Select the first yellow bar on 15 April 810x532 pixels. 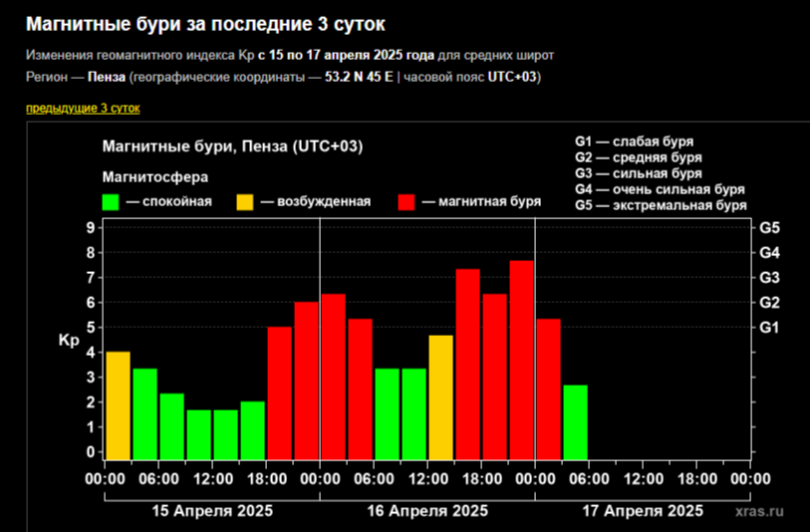click(x=118, y=406)
